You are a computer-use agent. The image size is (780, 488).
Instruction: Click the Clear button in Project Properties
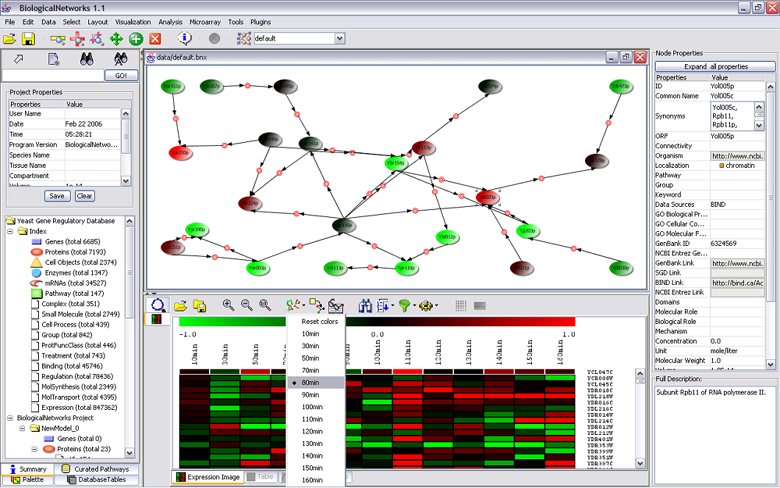tap(85, 196)
